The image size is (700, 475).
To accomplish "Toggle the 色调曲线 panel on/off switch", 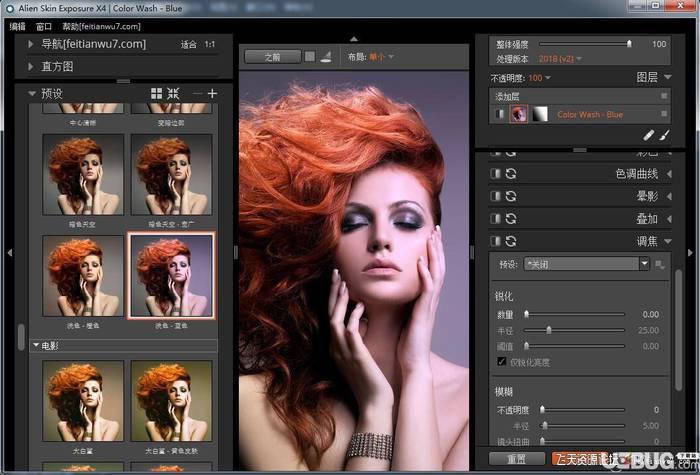I will point(495,173).
